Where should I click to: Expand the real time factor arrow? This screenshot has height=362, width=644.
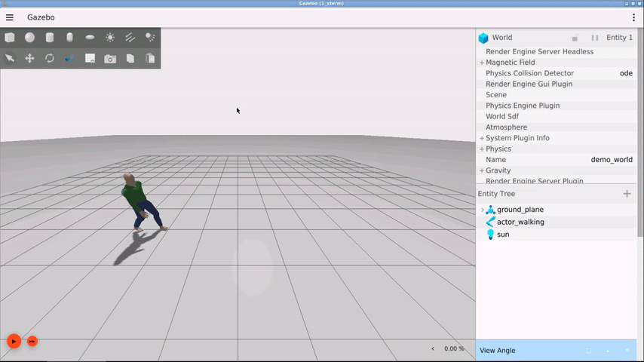[433, 348]
